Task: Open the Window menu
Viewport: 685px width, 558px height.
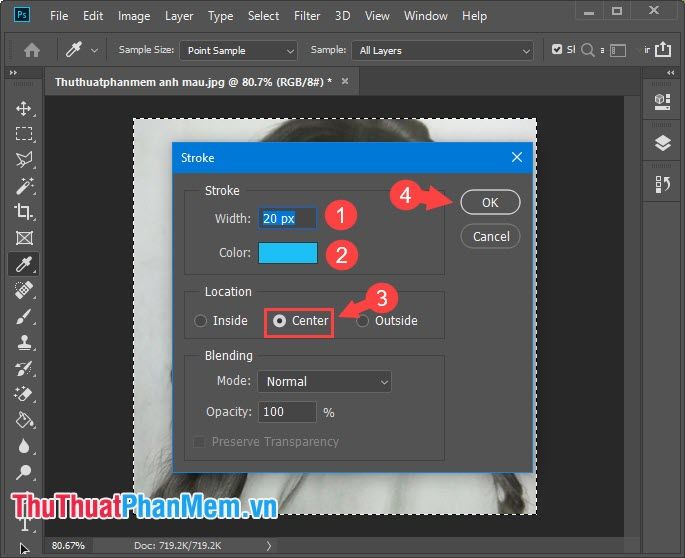Action: (426, 16)
